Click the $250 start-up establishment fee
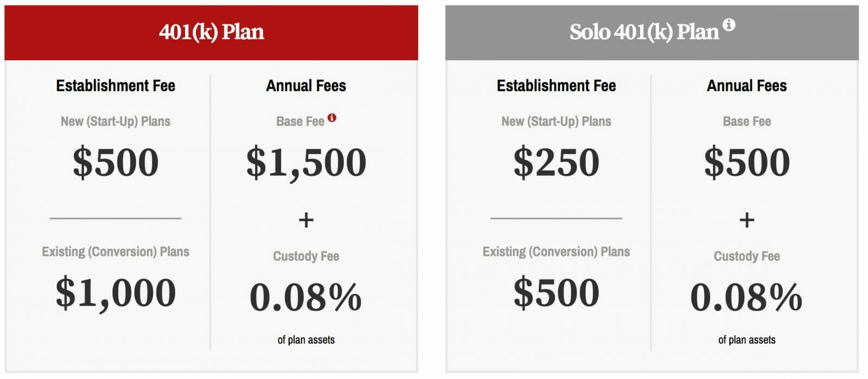 (x=556, y=162)
